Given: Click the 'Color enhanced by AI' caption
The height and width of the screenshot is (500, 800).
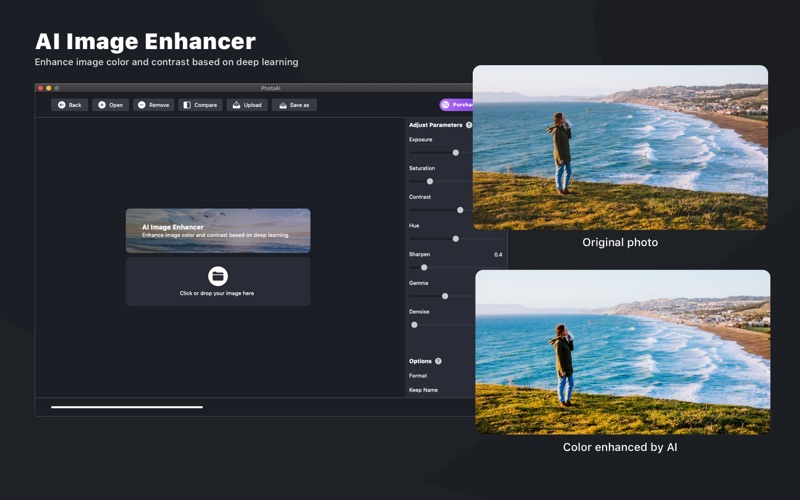Looking at the screenshot, I should click(620, 447).
